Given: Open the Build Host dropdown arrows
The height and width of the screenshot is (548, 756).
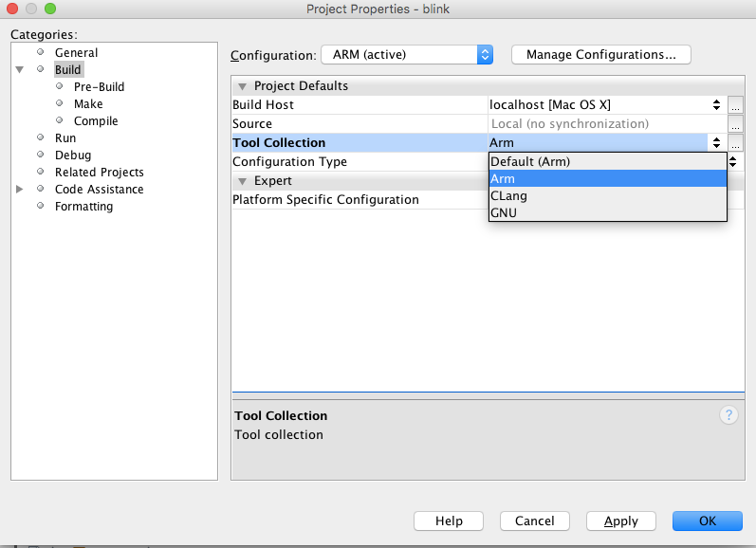Looking at the screenshot, I should 716,104.
